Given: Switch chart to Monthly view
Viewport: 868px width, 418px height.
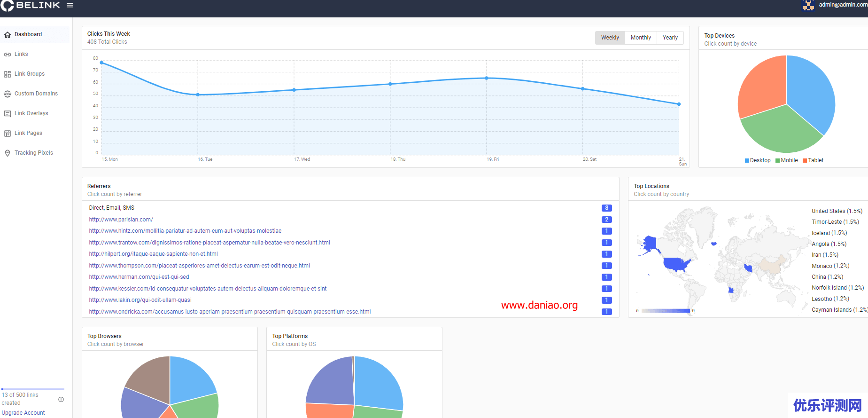Looking at the screenshot, I should pos(641,38).
